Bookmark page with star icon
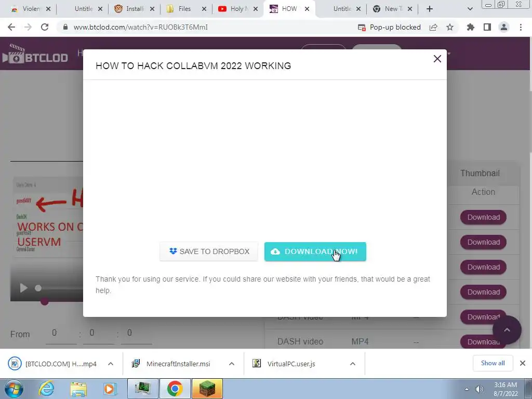 (x=450, y=27)
